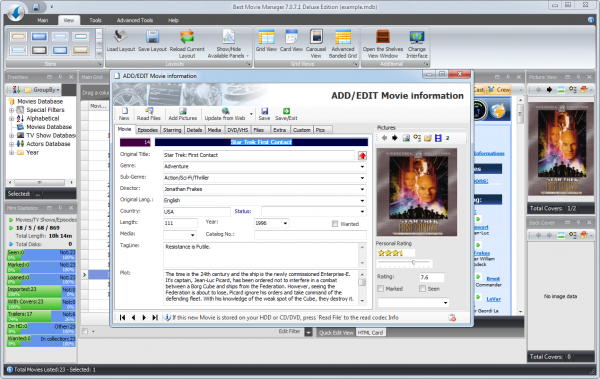Go to next record in dialog navigator
Image resolution: width=600 pixels, height=379 pixels.
click(144, 317)
